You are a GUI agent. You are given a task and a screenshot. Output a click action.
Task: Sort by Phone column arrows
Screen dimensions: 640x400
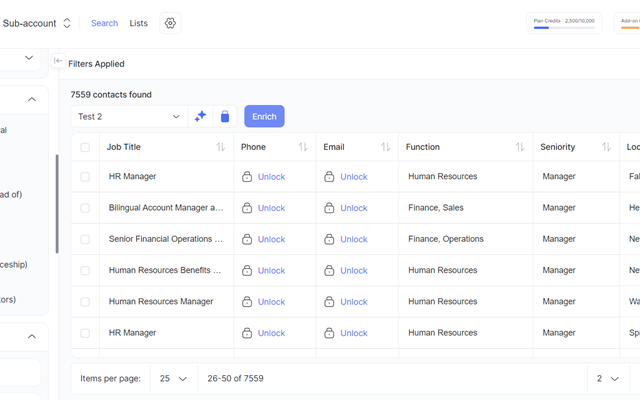coord(303,147)
